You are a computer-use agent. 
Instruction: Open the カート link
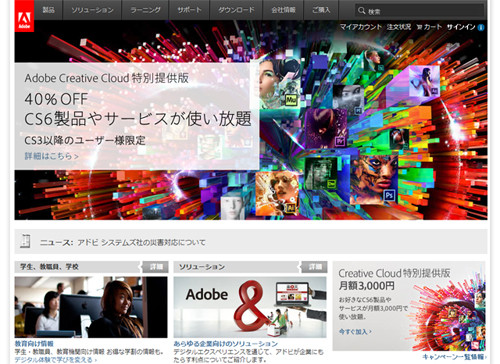click(x=433, y=27)
